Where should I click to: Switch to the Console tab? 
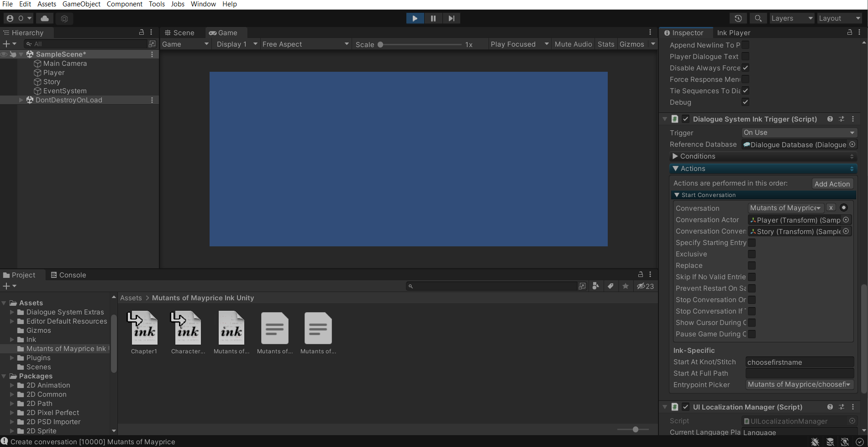point(68,275)
